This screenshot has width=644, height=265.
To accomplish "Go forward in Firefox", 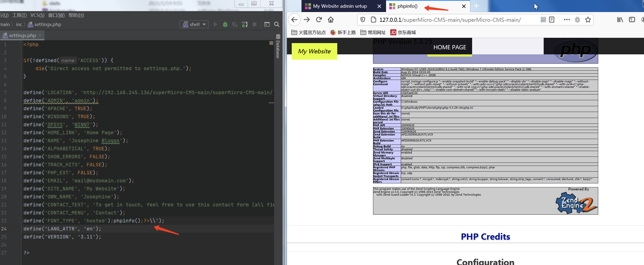I will click(307, 20).
